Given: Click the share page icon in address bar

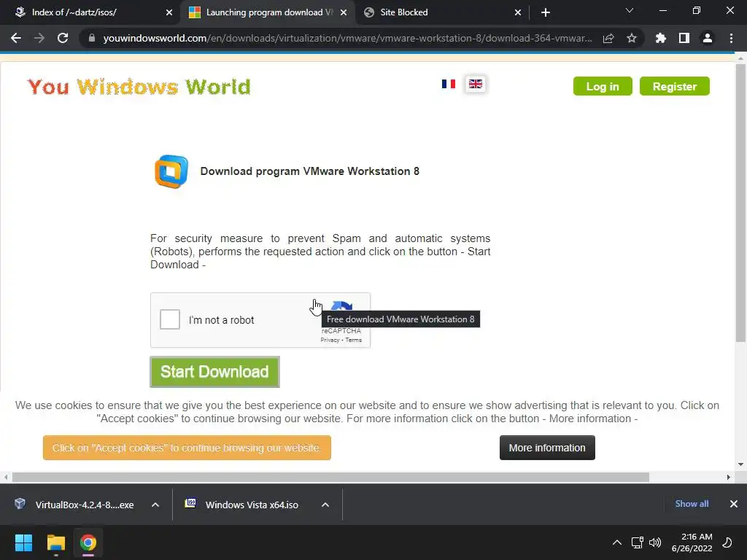Looking at the screenshot, I should 608,38.
